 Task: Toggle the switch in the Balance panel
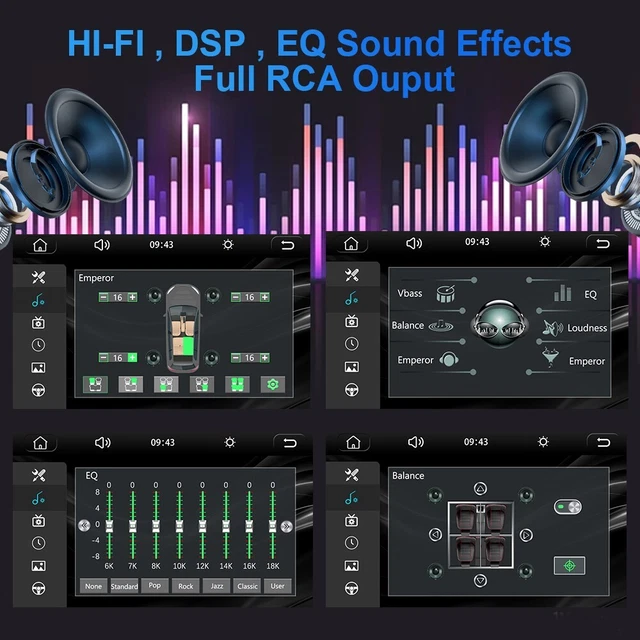coord(568,508)
